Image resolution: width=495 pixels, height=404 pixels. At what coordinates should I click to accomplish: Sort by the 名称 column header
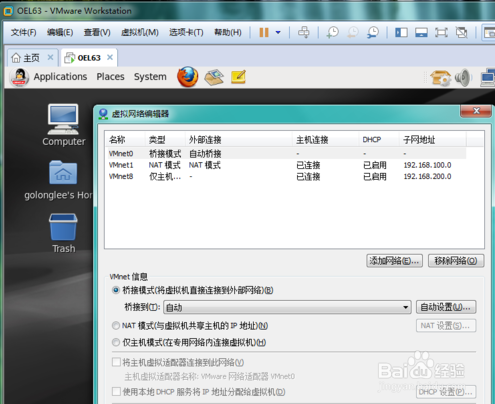pyautogui.click(x=125, y=140)
